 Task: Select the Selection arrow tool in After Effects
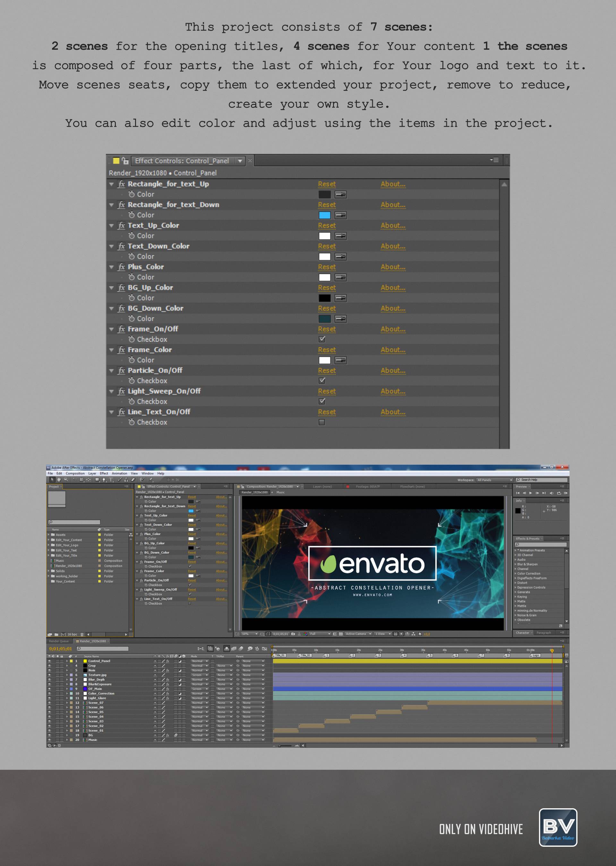(x=53, y=480)
